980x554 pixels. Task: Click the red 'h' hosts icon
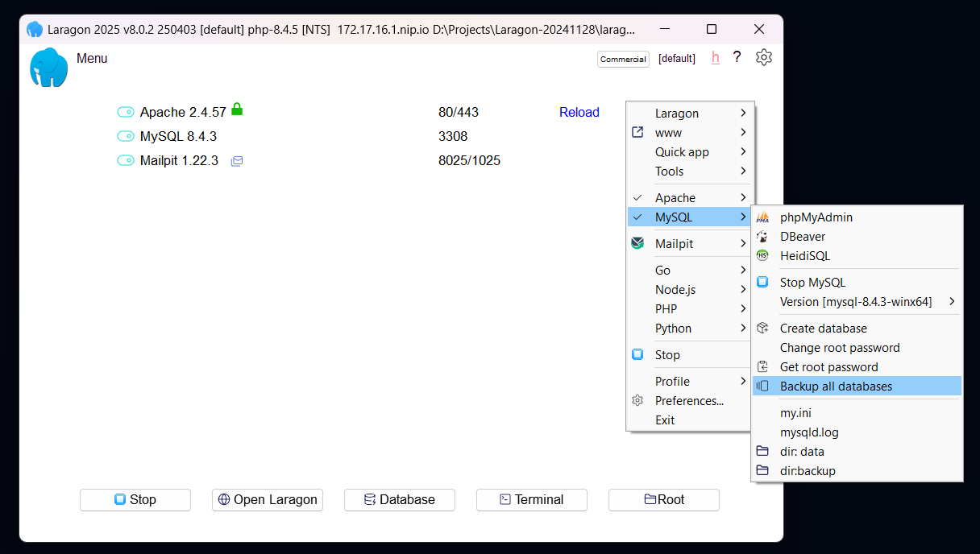[715, 57]
